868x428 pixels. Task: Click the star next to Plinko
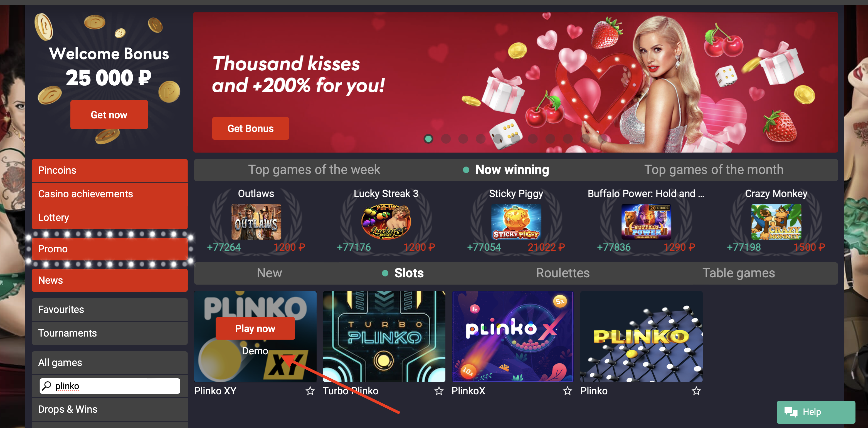point(696,391)
